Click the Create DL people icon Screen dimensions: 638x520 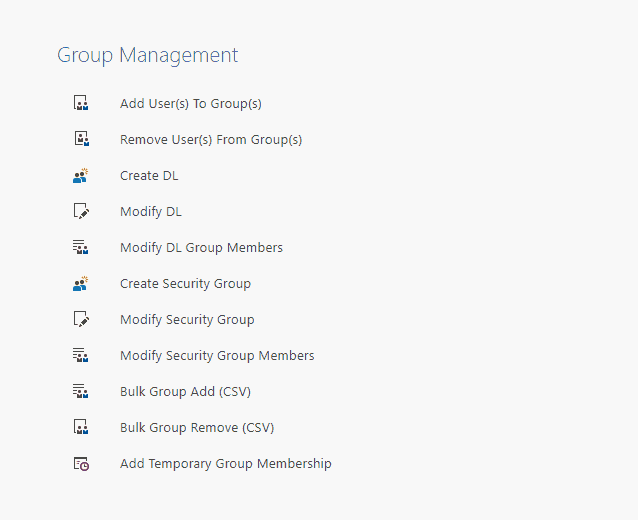point(81,175)
